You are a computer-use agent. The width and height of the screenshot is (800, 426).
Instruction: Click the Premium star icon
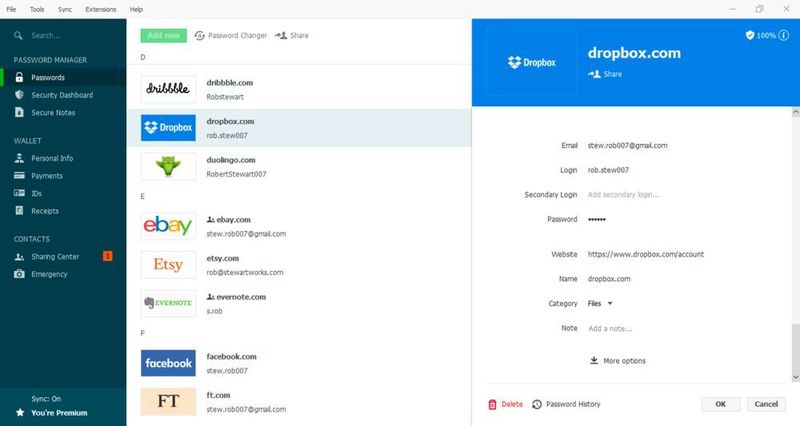click(20, 412)
